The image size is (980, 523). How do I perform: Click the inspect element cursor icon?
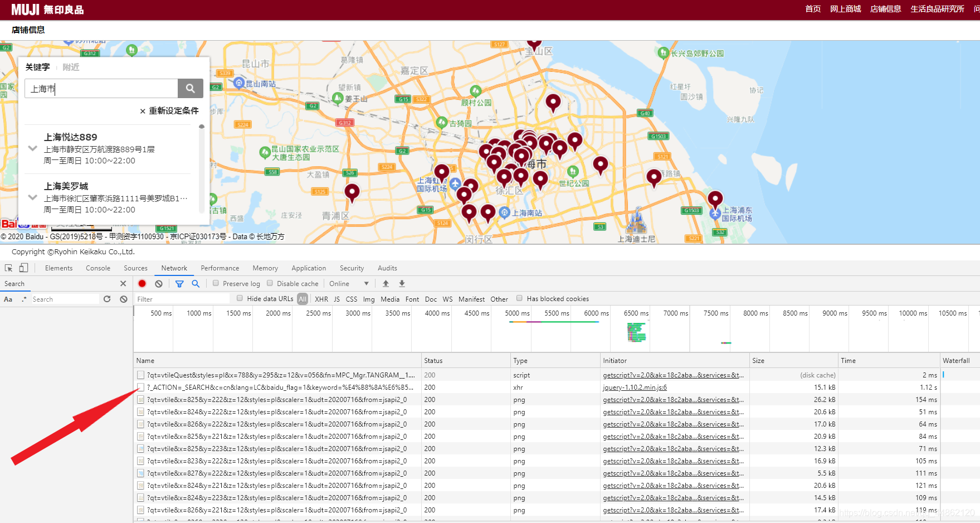(9, 268)
